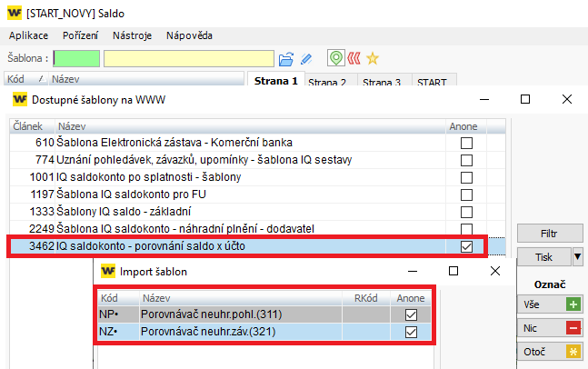
Task: Switch to the Strana 2 tab
Action: pos(327,83)
